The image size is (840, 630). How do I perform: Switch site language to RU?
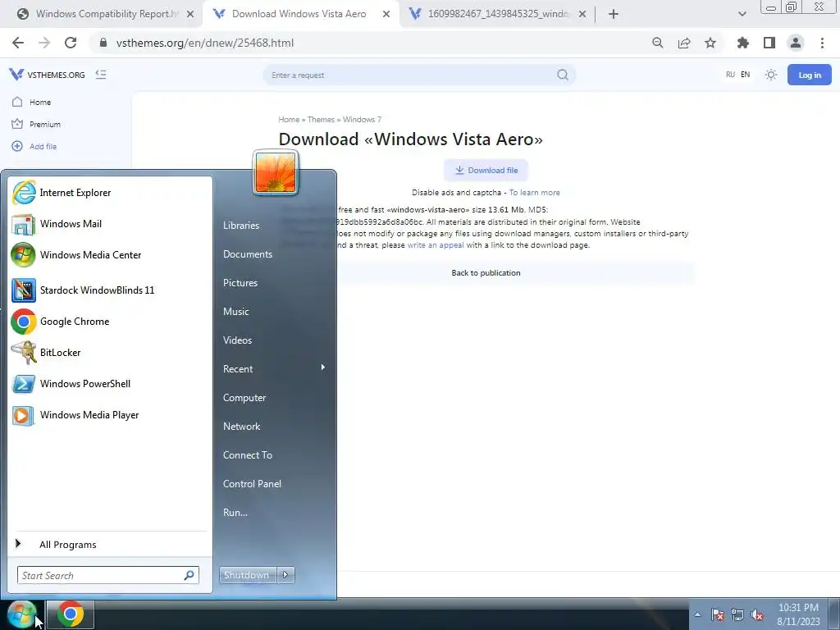[x=730, y=75]
